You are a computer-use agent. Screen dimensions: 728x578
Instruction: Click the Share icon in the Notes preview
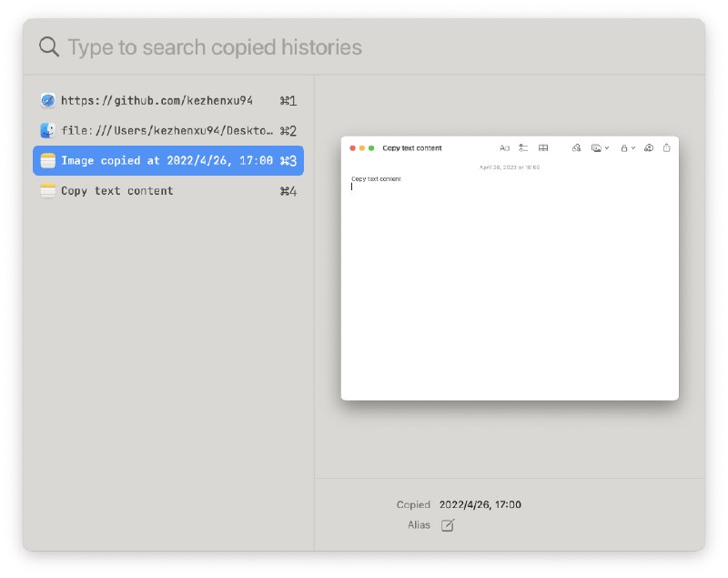click(666, 147)
